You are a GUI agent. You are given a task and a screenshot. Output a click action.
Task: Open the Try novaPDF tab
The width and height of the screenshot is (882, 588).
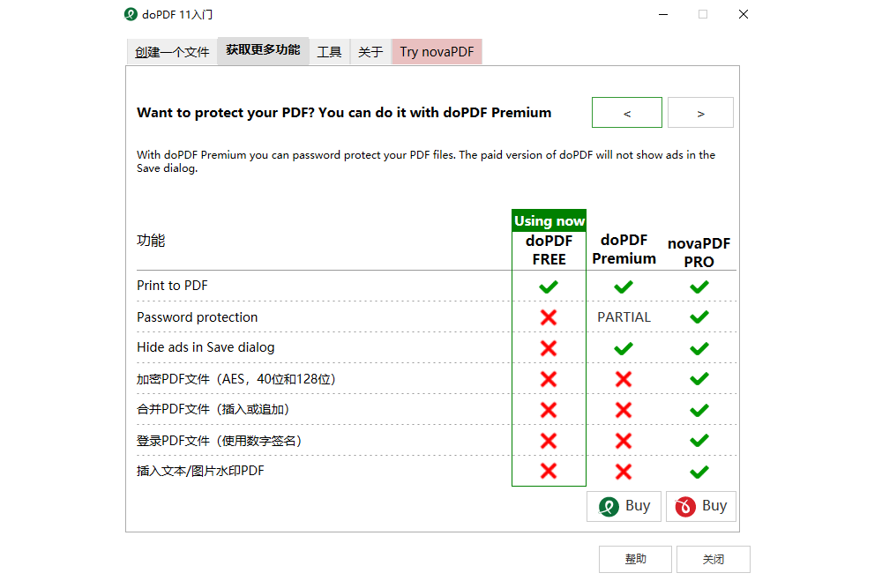click(437, 51)
